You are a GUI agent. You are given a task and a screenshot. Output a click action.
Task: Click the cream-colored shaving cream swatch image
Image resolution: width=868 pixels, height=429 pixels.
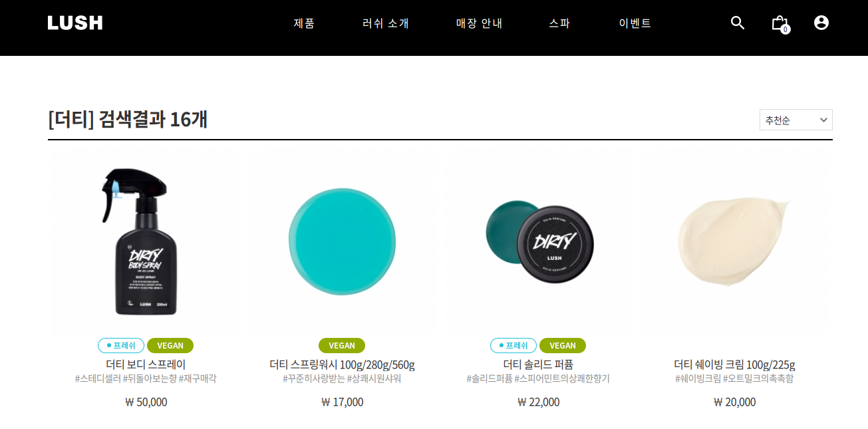(734, 241)
